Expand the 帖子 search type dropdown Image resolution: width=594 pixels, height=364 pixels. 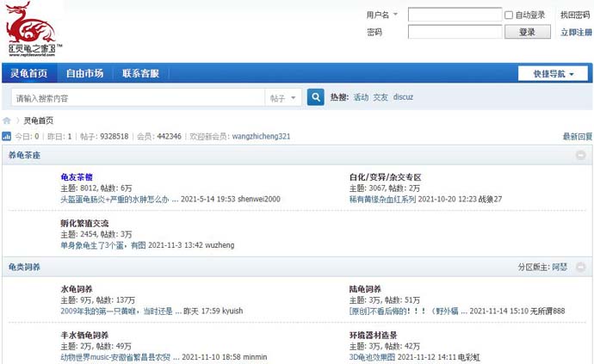[283, 98]
